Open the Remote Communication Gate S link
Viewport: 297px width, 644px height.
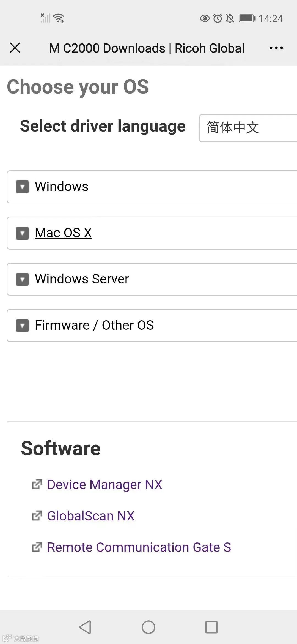(x=139, y=547)
